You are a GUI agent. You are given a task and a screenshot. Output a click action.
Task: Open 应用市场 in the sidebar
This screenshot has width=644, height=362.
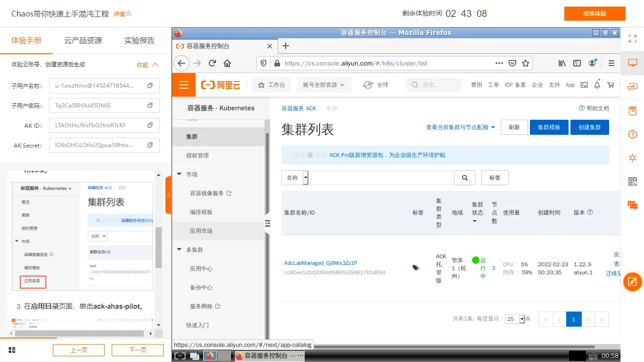tap(201, 231)
